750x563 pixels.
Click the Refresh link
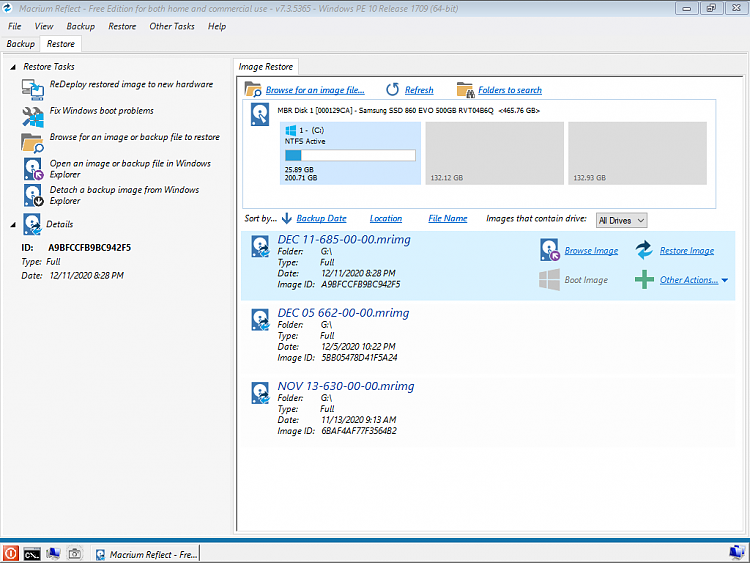pyautogui.click(x=419, y=90)
